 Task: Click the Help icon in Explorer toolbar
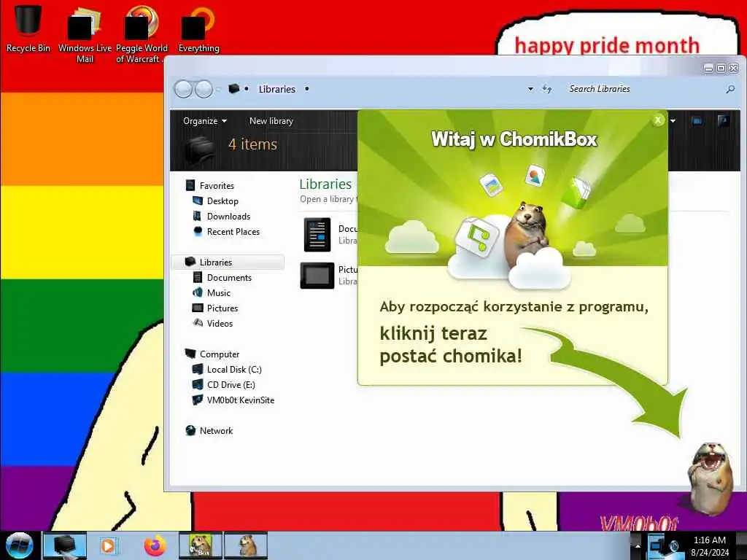pyautogui.click(x=723, y=121)
